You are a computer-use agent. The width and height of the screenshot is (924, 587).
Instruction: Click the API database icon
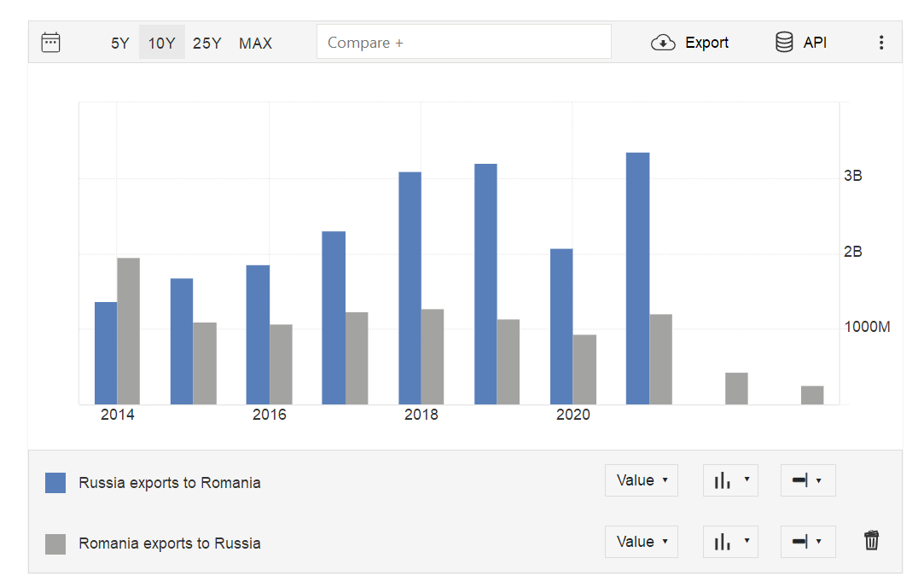[x=784, y=43]
